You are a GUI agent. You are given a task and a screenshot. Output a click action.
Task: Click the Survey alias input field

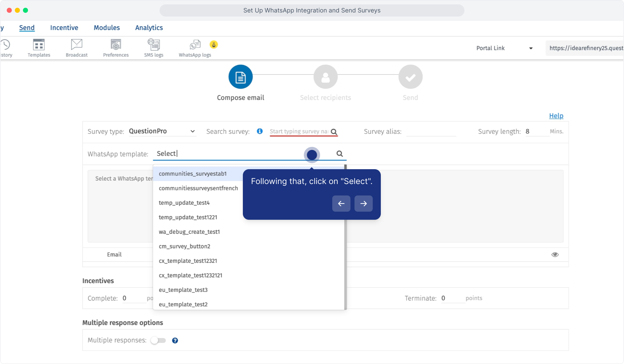pos(431,131)
